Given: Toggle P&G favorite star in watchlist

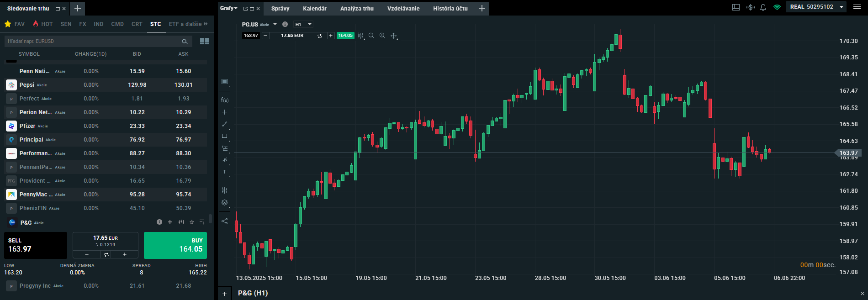Looking at the screenshot, I should 192,222.
